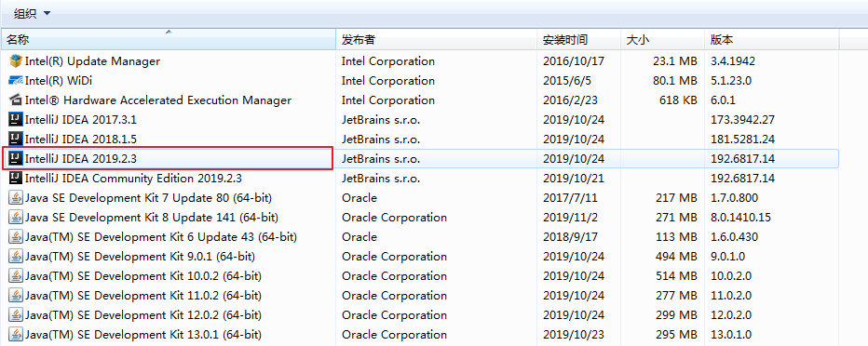Click size value 618 KB
Image resolution: width=868 pixels, height=346 pixels.
[x=678, y=100]
